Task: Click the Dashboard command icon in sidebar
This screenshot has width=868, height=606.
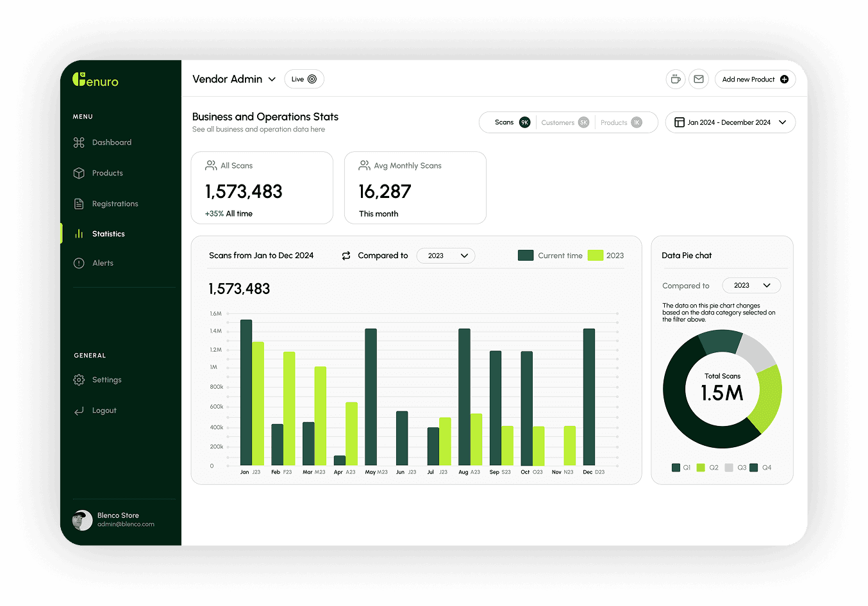Action: click(x=79, y=142)
